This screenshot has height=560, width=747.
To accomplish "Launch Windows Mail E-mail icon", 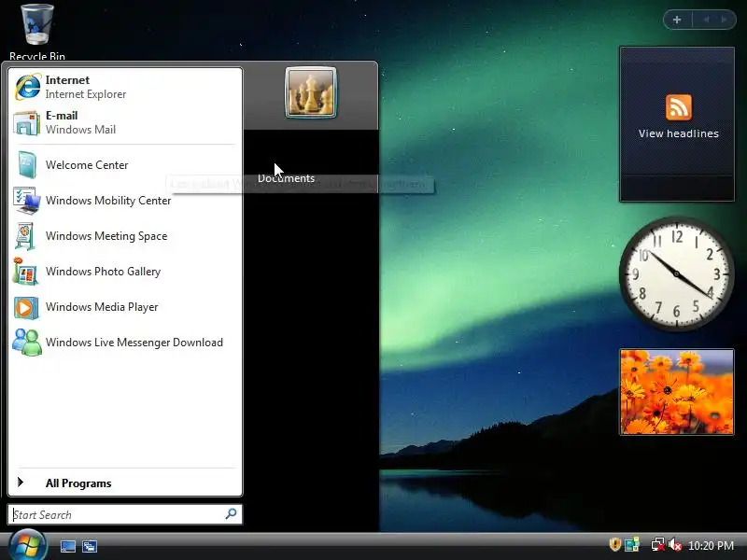I will [x=27, y=123].
